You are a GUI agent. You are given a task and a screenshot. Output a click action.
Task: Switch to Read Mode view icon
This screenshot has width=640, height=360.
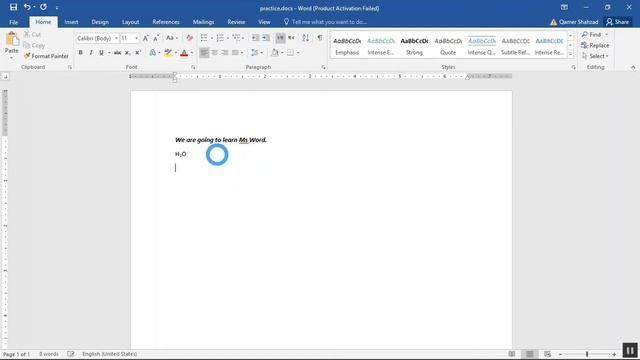coord(512,354)
